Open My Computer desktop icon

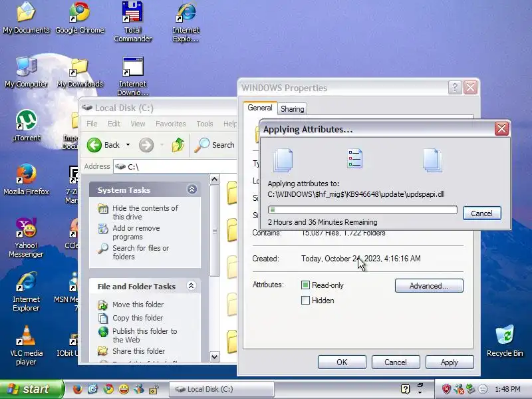[x=26, y=72]
